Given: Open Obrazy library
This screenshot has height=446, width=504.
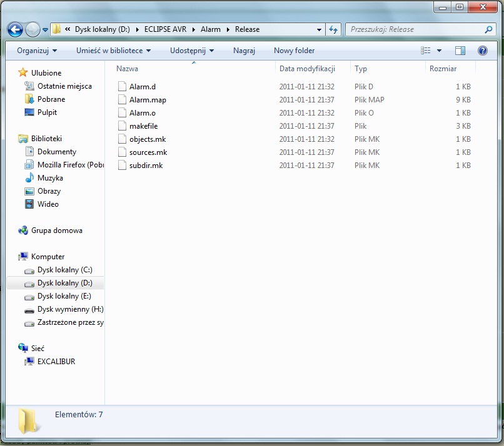Looking at the screenshot, I should click(49, 191).
